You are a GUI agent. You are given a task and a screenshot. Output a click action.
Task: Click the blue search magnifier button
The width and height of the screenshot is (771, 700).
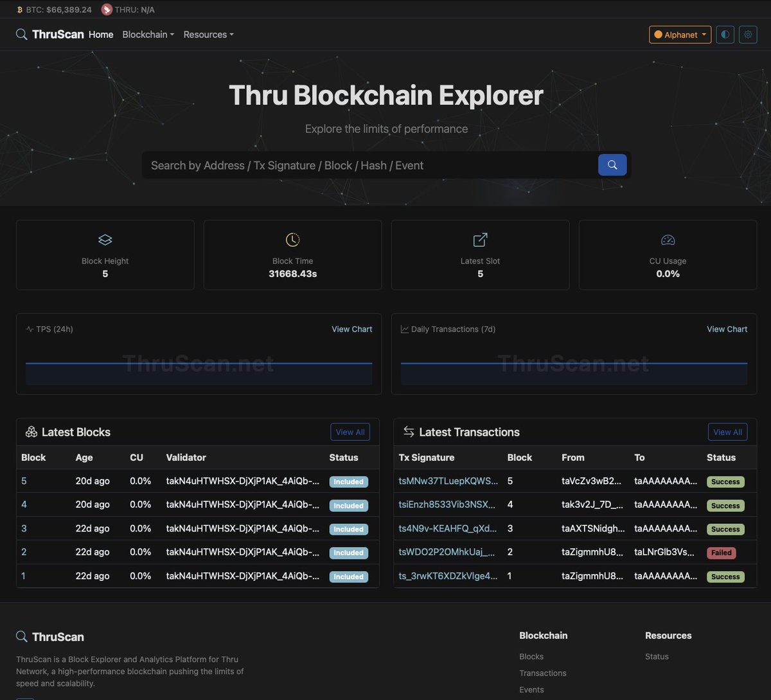click(x=612, y=165)
